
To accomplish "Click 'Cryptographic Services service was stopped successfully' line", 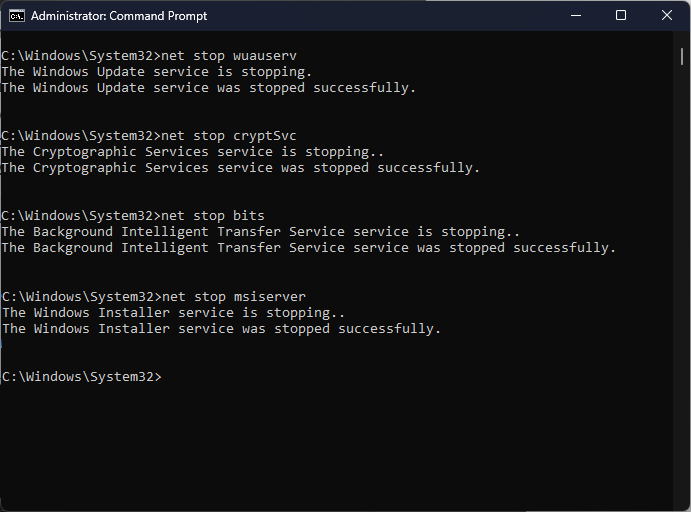I will 240,168.
